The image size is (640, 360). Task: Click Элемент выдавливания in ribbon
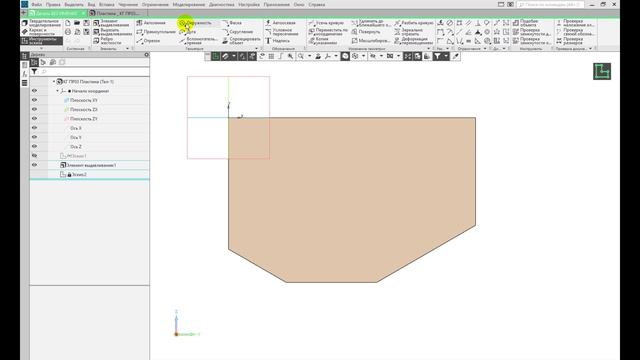112,23
